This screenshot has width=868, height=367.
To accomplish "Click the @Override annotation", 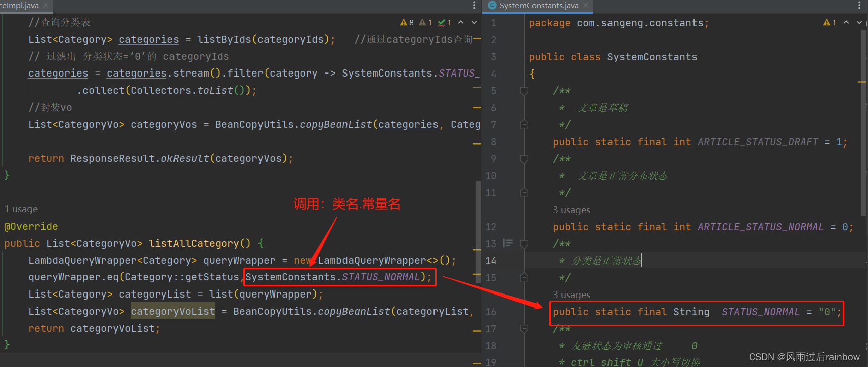I will [x=31, y=226].
